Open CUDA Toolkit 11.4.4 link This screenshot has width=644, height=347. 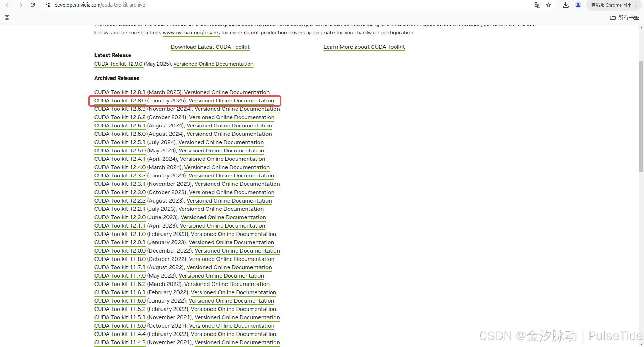(x=120, y=334)
